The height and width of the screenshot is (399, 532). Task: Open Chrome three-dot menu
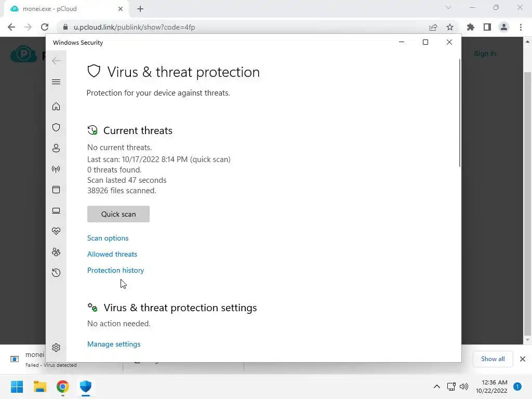point(521,27)
